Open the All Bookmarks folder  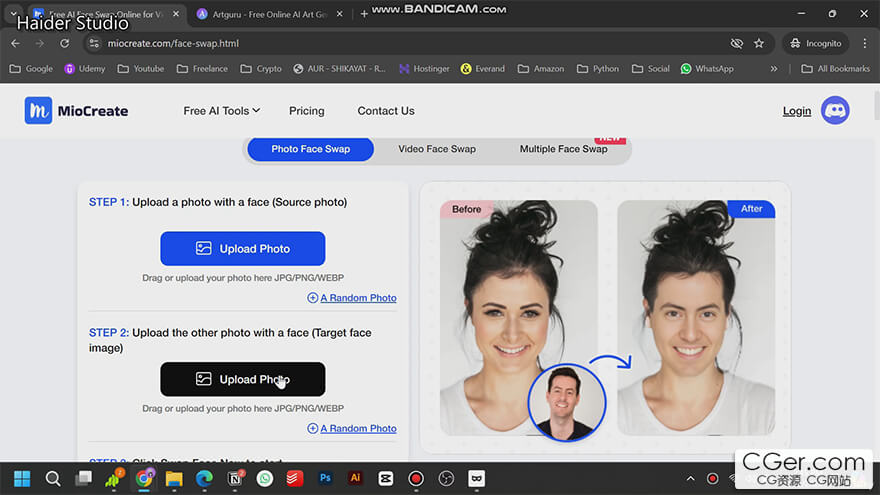click(x=836, y=68)
